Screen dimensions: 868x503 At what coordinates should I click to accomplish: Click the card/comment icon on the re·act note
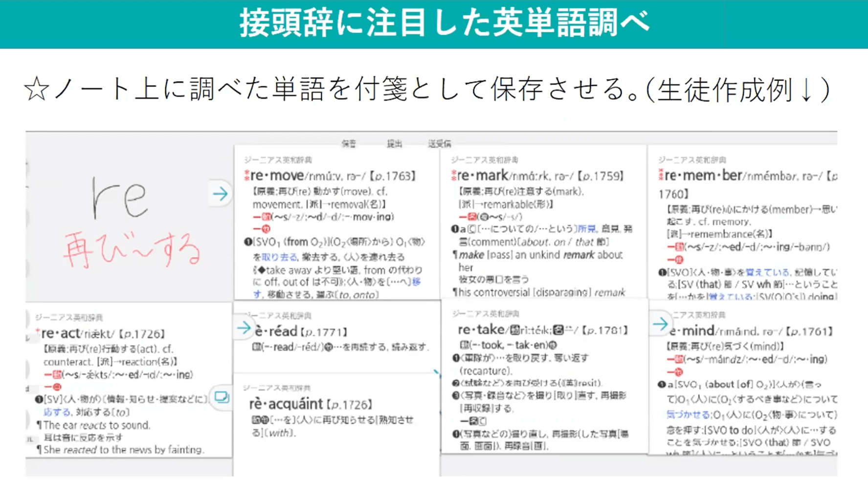tap(223, 397)
